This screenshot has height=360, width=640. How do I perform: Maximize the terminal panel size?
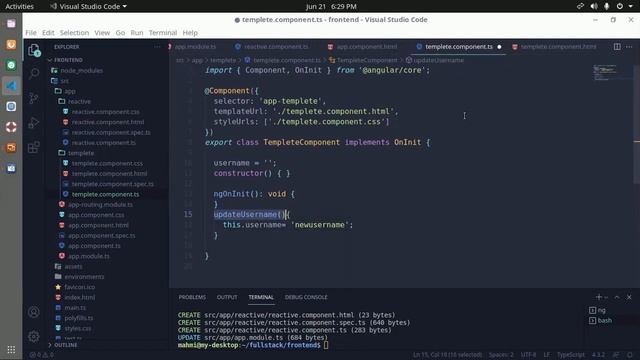[x=617, y=297]
